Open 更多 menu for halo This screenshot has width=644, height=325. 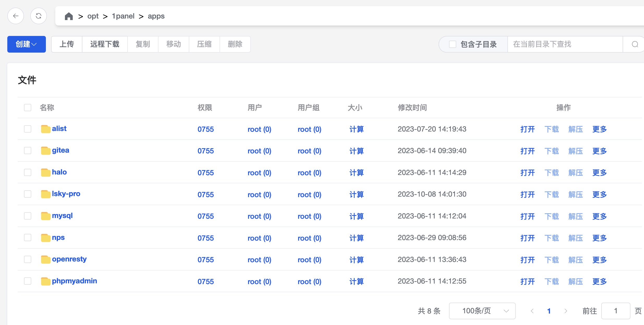[x=600, y=173]
